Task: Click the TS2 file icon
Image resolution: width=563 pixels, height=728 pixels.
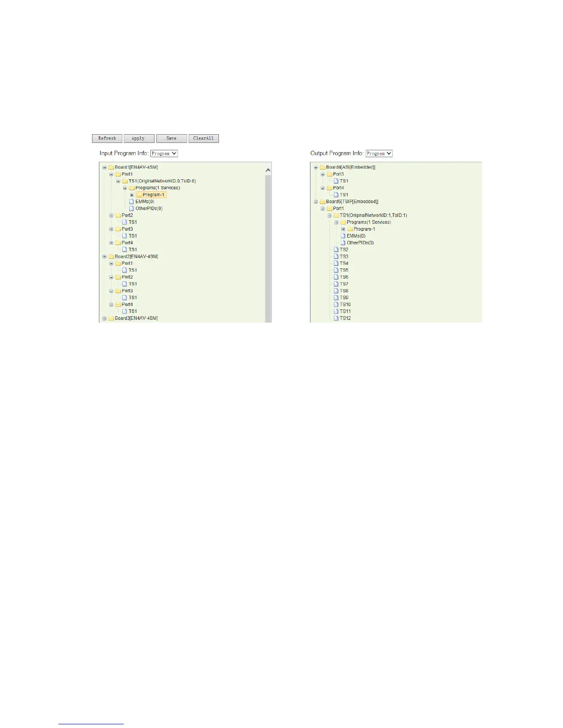Action: click(336, 250)
